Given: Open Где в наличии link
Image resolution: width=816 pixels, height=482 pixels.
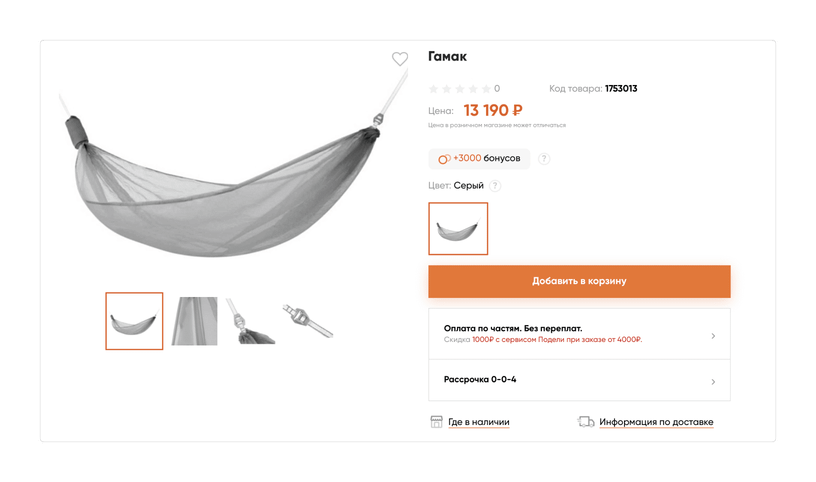Looking at the screenshot, I should tap(479, 422).
